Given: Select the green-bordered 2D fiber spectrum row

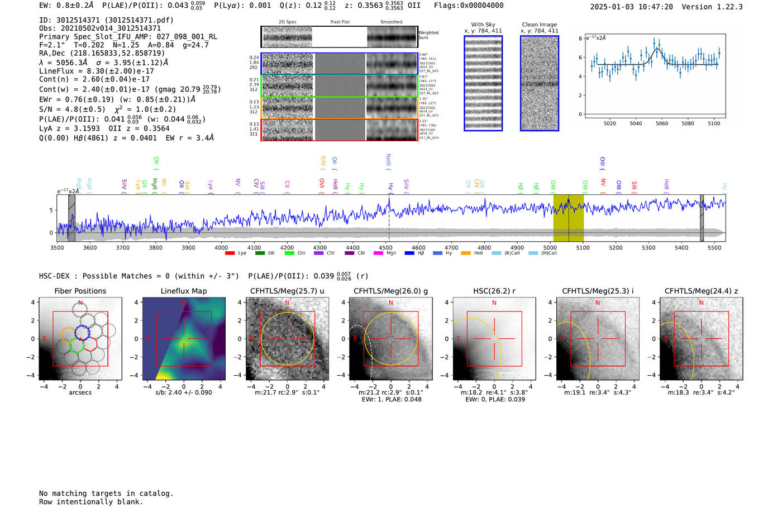Looking at the screenshot, I should pos(340,86).
